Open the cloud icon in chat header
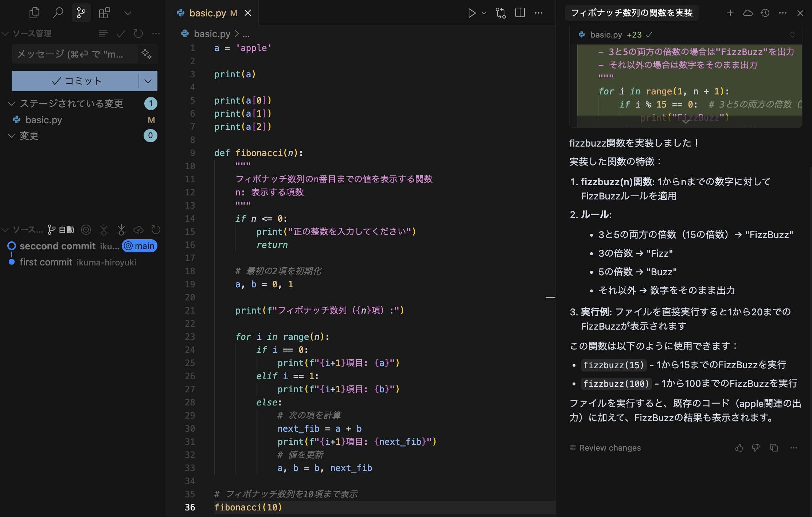 pyautogui.click(x=748, y=13)
